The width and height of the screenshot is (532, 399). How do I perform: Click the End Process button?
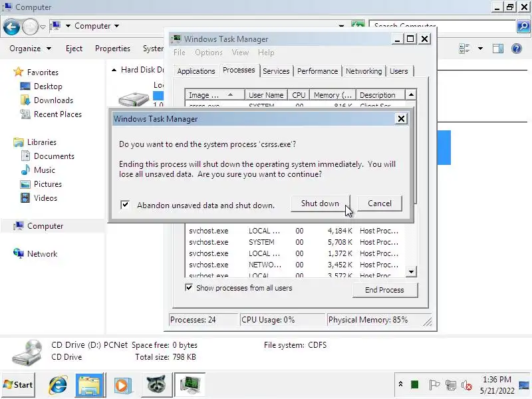(x=385, y=290)
